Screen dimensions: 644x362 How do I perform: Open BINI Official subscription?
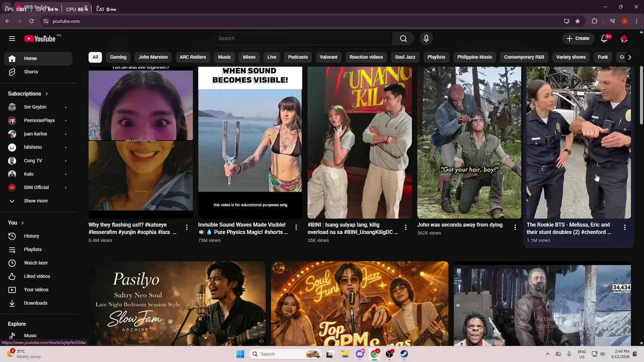point(38,188)
